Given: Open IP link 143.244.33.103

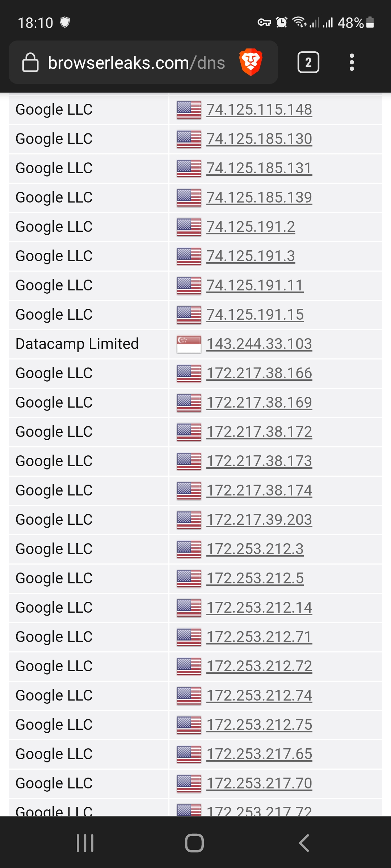Looking at the screenshot, I should click(x=259, y=344).
